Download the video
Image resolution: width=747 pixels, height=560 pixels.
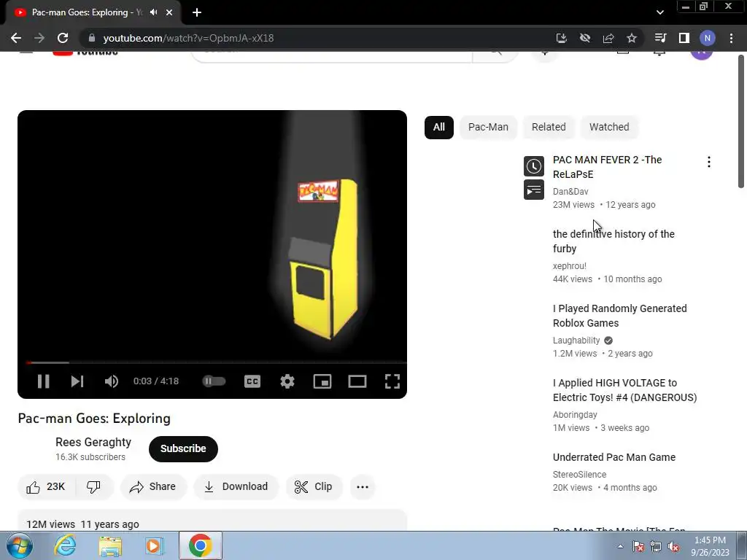[x=236, y=486]
